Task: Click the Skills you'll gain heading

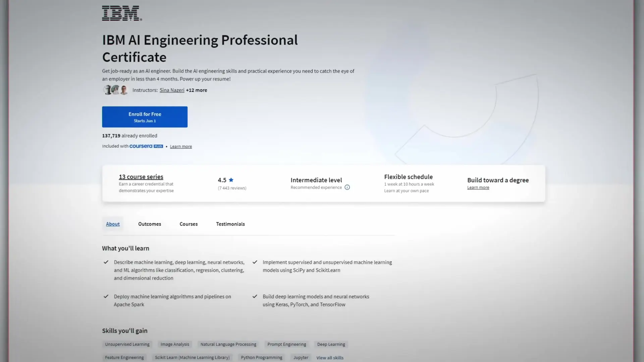Action: [125, 331]
